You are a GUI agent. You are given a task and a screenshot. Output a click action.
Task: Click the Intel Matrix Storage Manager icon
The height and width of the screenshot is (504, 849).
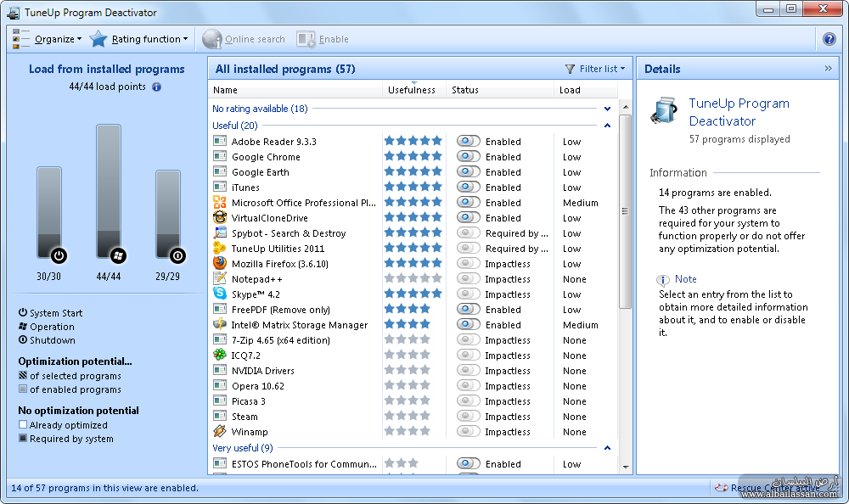(x=220, y=324)
